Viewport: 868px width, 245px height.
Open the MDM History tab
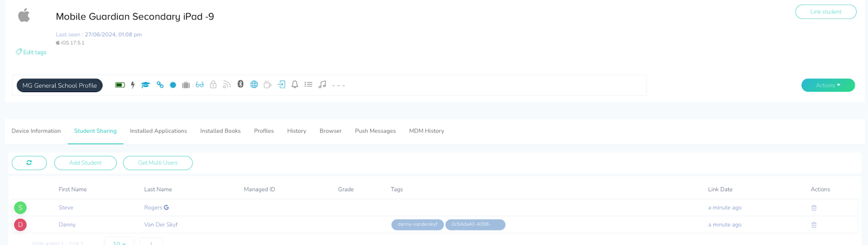pyautogui.click(x=426, y=131)
